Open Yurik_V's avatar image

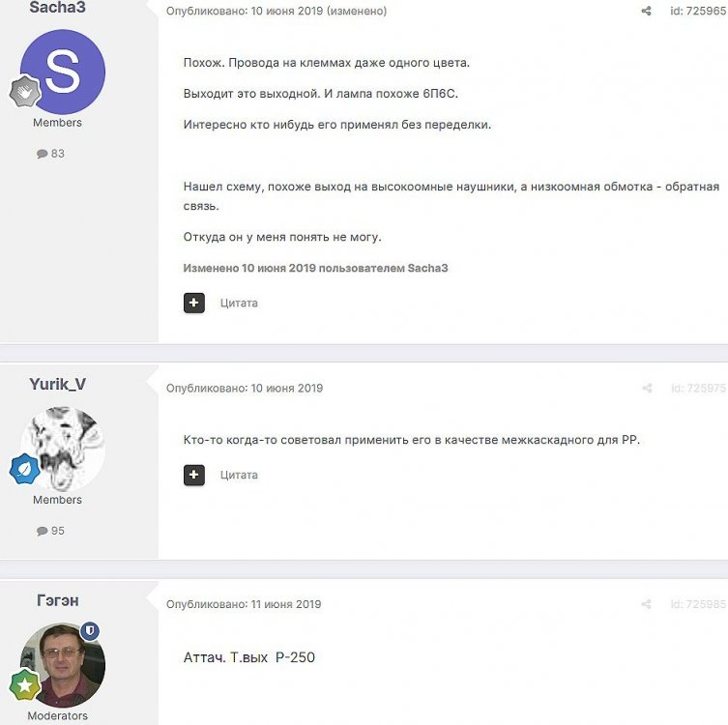[x=62, y=449]
